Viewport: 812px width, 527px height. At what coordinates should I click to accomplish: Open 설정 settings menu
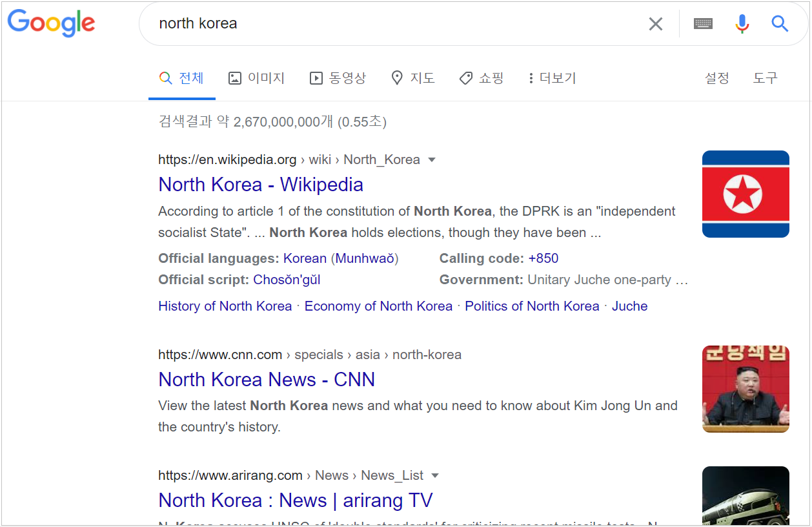pos(717,78)
